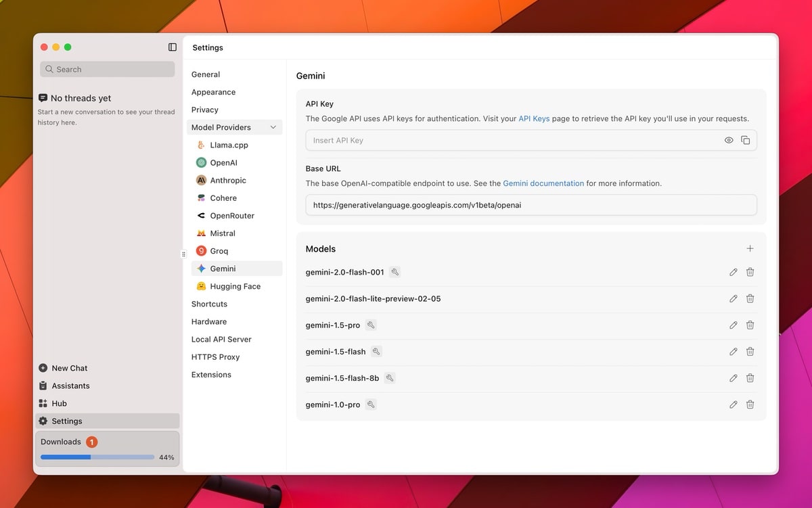The height and width of the screenshot is (508, 812).
Task: Copy the API key with the copy icon
Action: click(745, 140)
